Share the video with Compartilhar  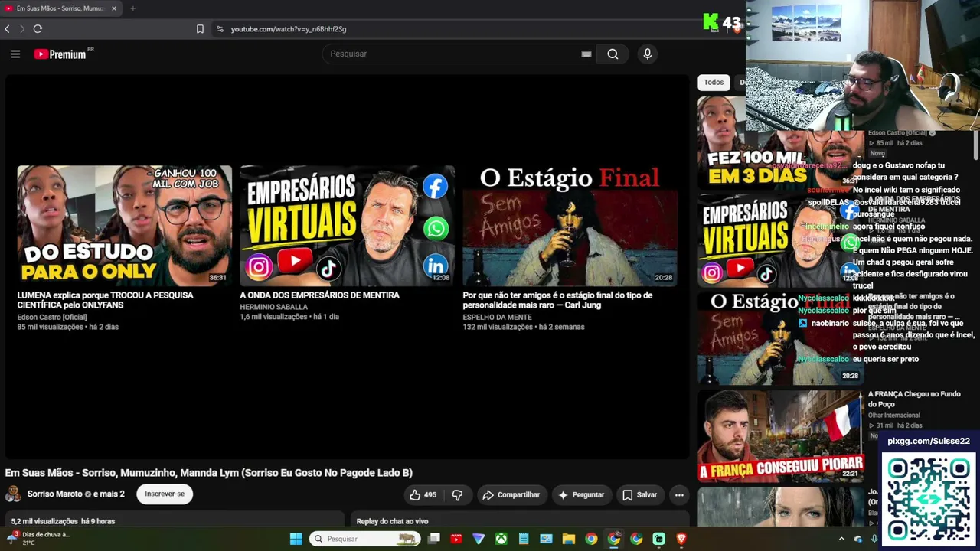(x=511, y=495)
